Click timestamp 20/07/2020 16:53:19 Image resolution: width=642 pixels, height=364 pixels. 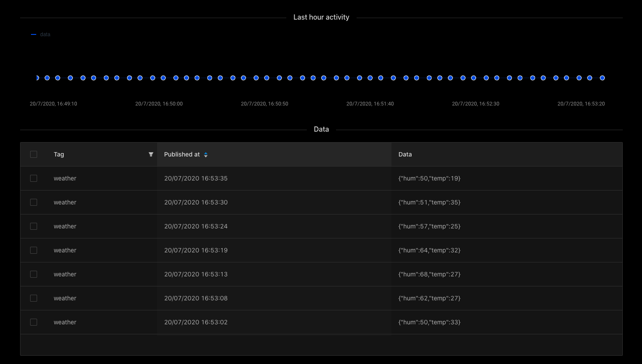[x=196, y=250]
